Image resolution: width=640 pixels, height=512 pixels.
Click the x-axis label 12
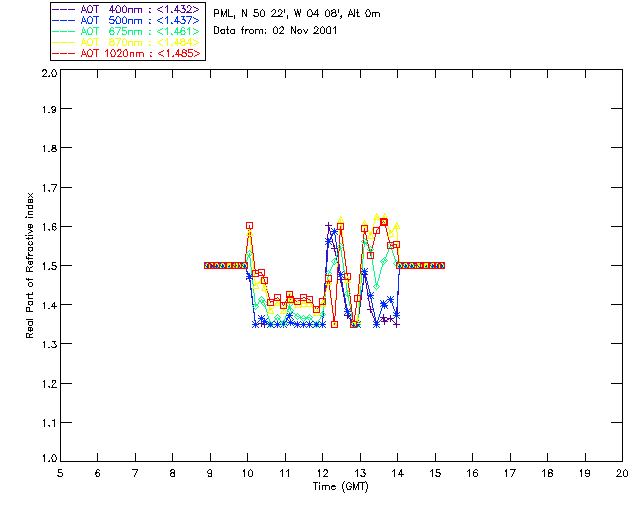pos(322,473)
